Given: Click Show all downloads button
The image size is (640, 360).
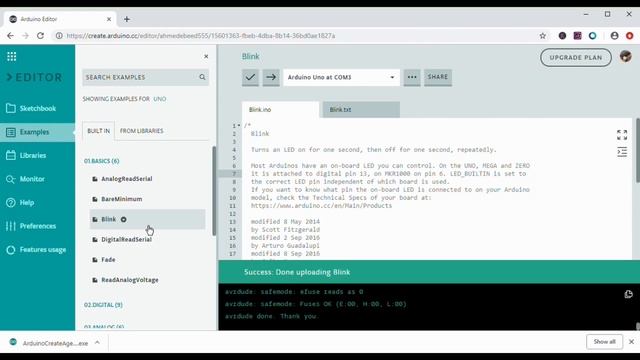Looking at the screenshot, I should point(604,342).
